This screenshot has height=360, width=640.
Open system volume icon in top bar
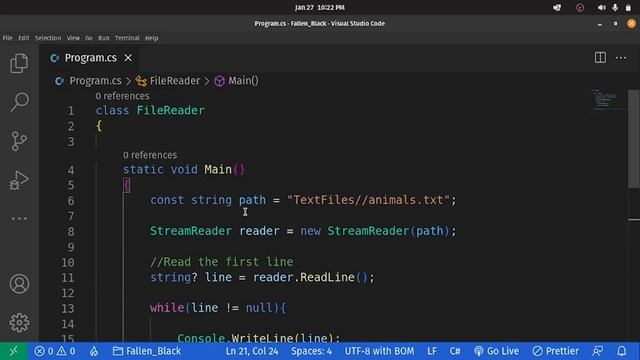(602, 7)
